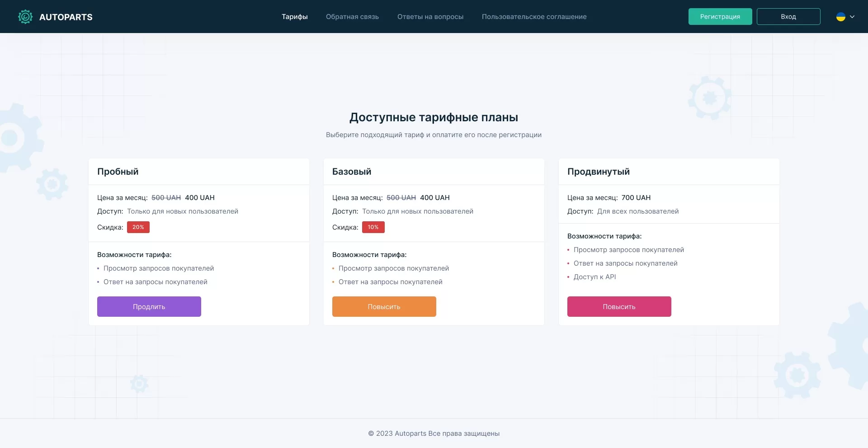This screenshot has height=448, width=868.
Task: Select the Базовый plan heading
Action: click(x=352, y=172)
